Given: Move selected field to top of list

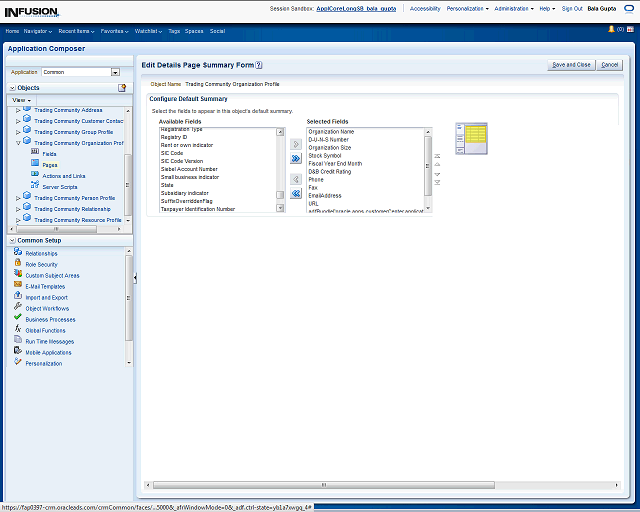Looking at the screenshot, I should pos(437,156).
